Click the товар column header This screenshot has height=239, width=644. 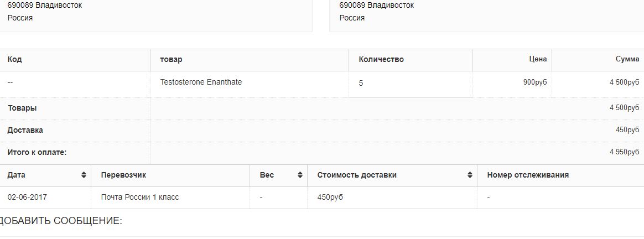171,60
